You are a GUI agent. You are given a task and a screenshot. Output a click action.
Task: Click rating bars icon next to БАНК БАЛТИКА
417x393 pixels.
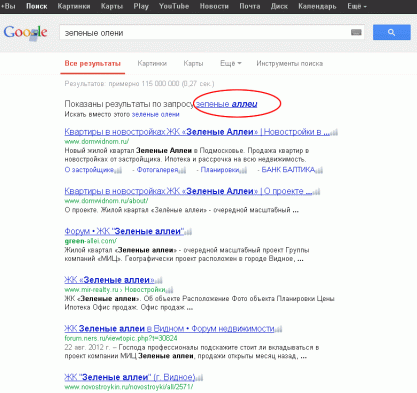tap(319, 170)
